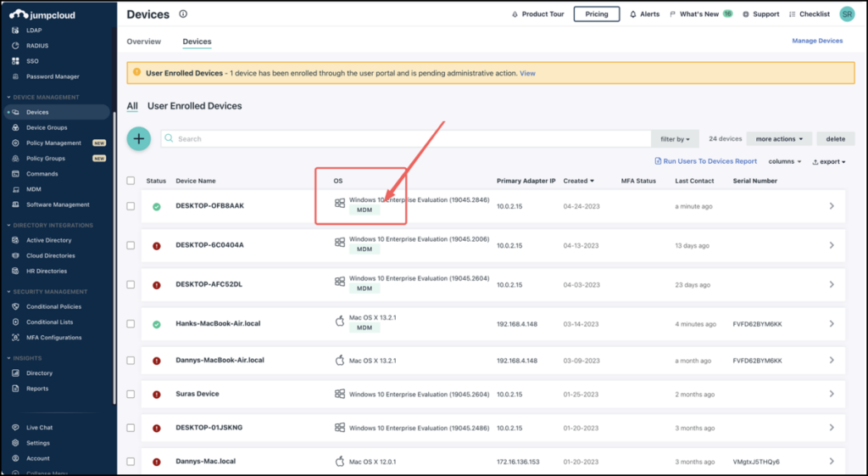Screen dimensions: 868x476
Task: Click the delete button
Action: click(835, 139)
